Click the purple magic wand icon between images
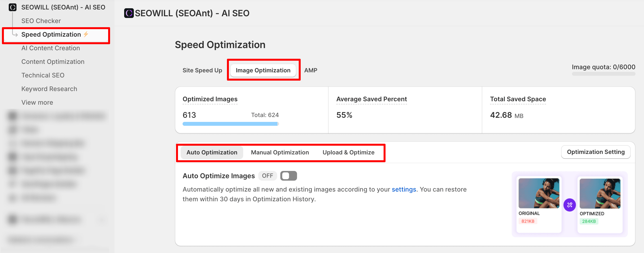The height and width of the screenshot is (253, 644). pos(569,205)
